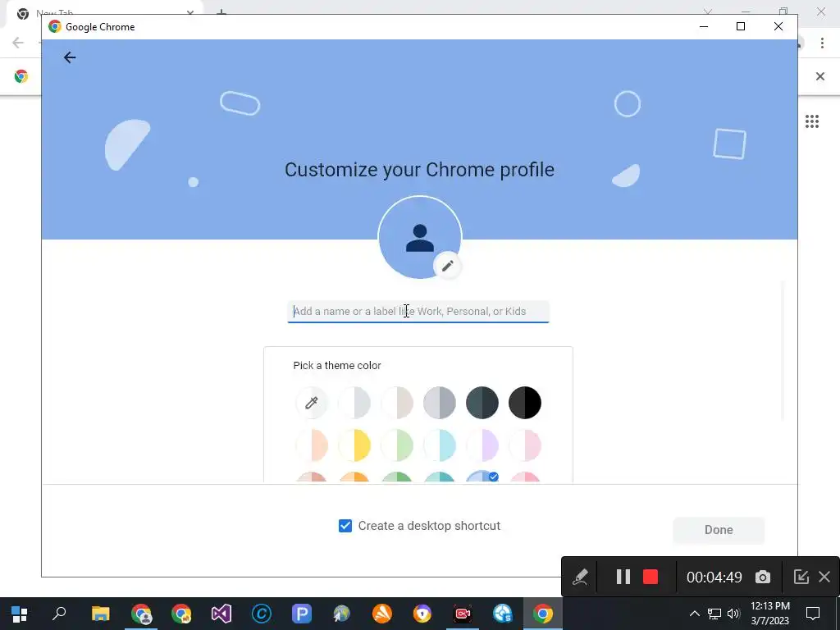
Task: Show hidden system tray icons
Action: 694,614
